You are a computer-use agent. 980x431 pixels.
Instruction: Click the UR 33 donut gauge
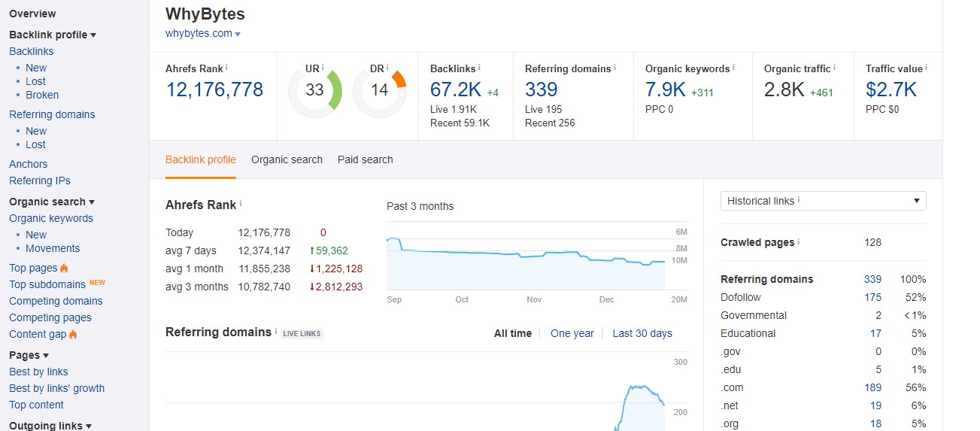[x=315, y=90]
